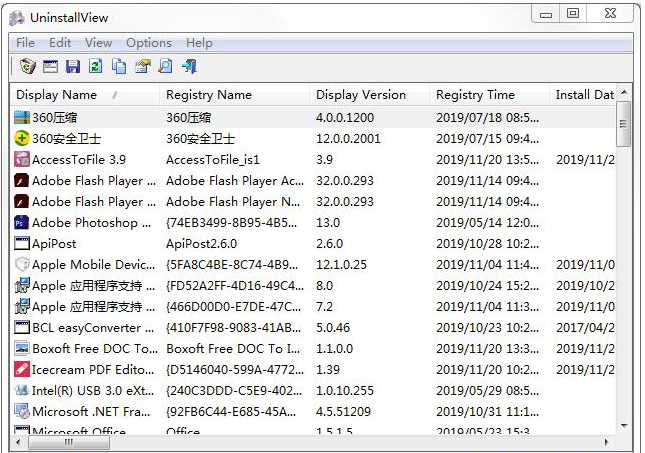This screenshot has height=453, width=645.
Task: Click the Copy Selected Items toolbar icon
Action: [x=119, y=66]
